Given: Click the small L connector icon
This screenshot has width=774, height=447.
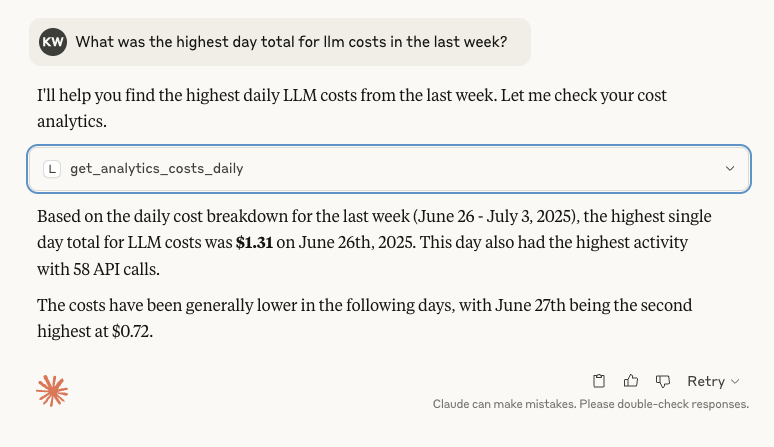Looking at the screenshot, I should pyautogui.click(x=52, y=169).
